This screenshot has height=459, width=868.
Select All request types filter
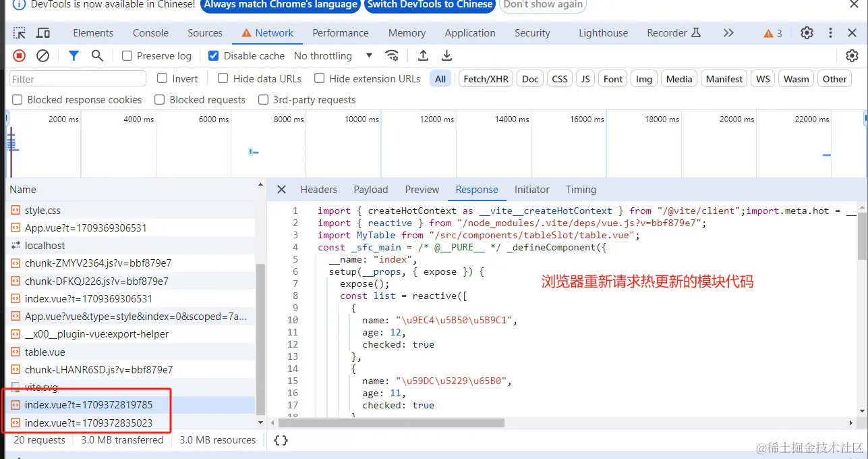point(440,79)
